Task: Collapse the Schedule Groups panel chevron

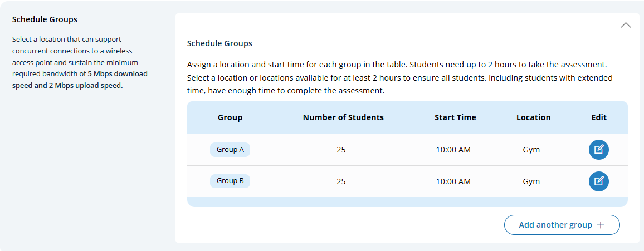Action: click(x=626, y=25)
